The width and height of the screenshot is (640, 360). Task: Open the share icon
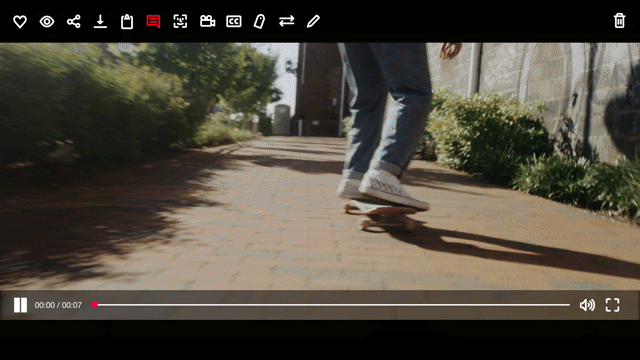(x=73, y=21)
